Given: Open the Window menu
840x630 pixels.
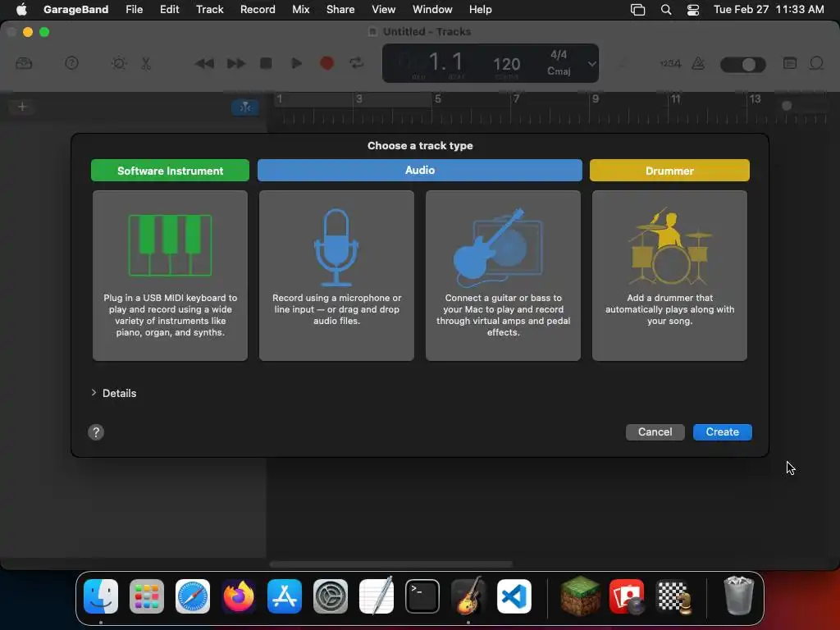Looking at the screenshot, I should (432, 9).
